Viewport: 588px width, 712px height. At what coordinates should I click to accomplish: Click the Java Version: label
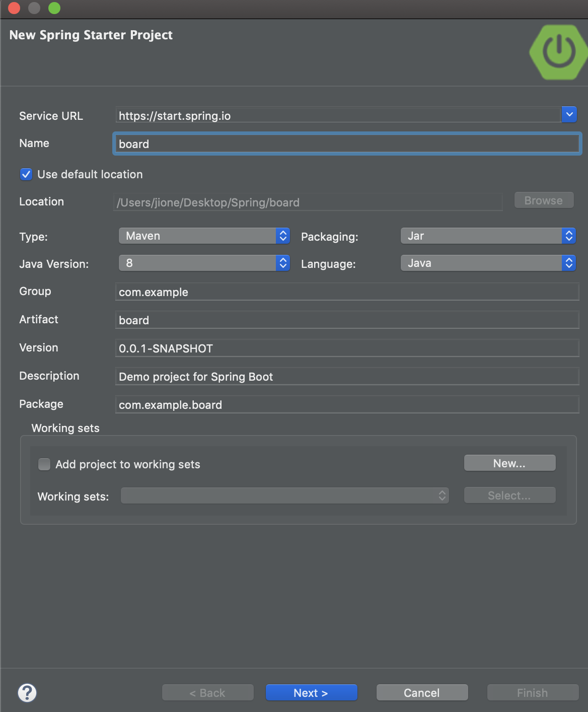coord(54,264)
